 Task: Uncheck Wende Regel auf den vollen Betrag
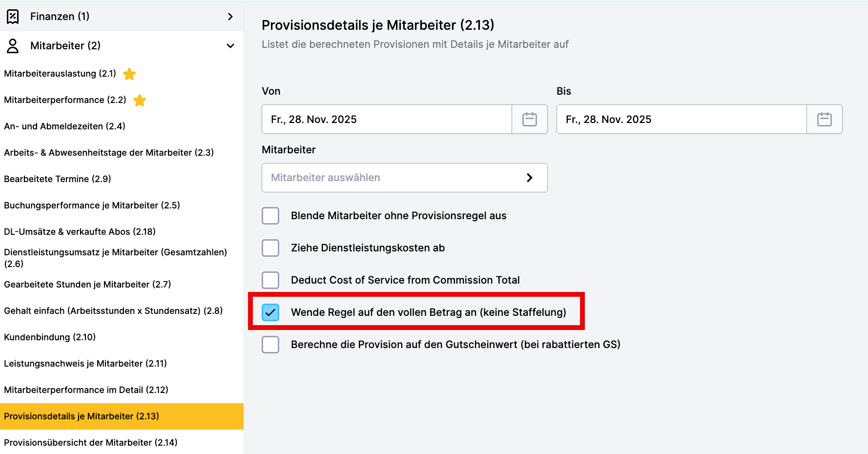270,312
